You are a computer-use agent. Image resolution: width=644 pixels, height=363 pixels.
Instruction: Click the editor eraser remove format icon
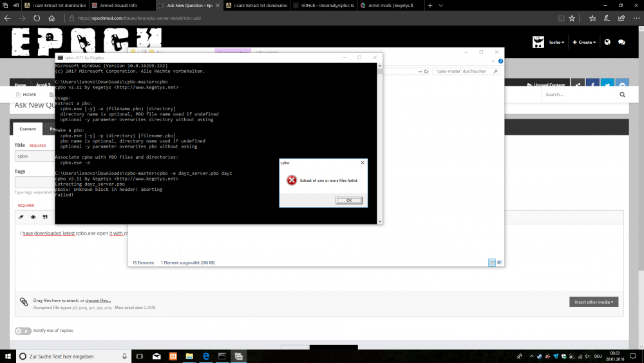pyautogui.click(x=21, y=217)
